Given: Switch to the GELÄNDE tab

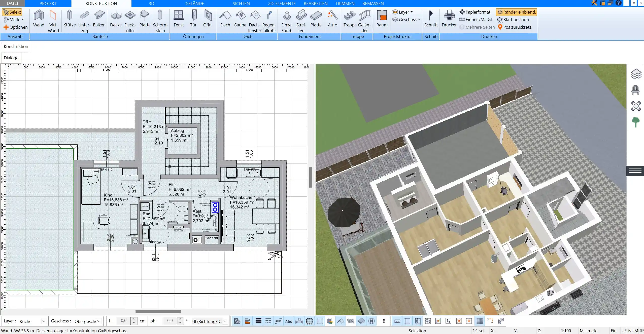Looking at the screenshot, I should coord(195,3).
